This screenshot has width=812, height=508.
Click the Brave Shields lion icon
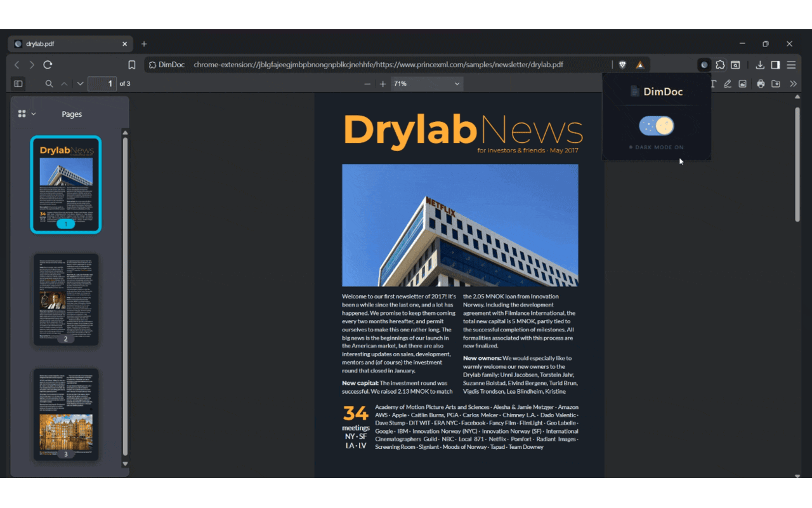pos(623,65)
